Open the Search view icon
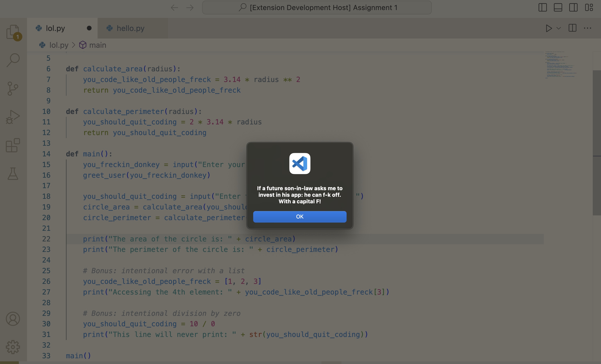 point(13,60)
